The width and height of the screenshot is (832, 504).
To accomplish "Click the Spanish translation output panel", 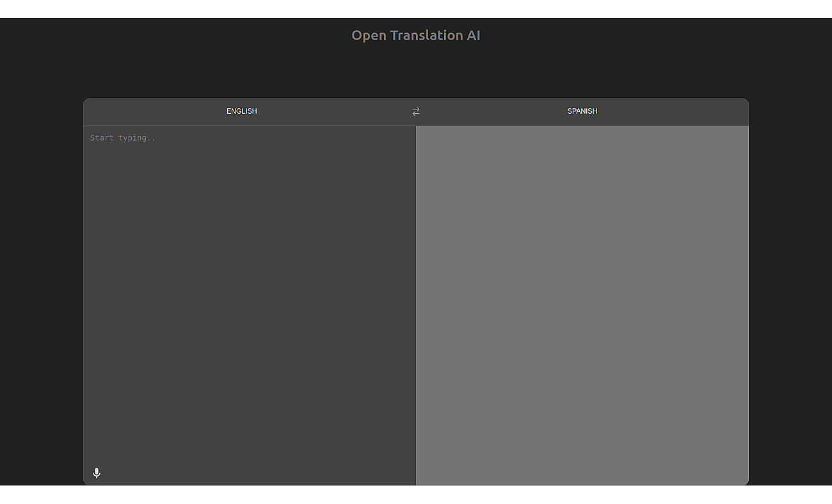I will [x=582, y=305].
